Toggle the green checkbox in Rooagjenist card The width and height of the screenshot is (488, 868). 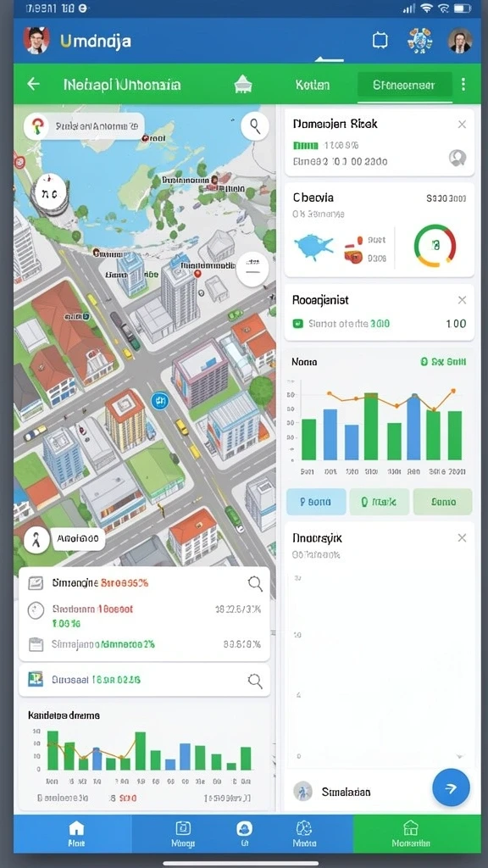tap(297, 323)
